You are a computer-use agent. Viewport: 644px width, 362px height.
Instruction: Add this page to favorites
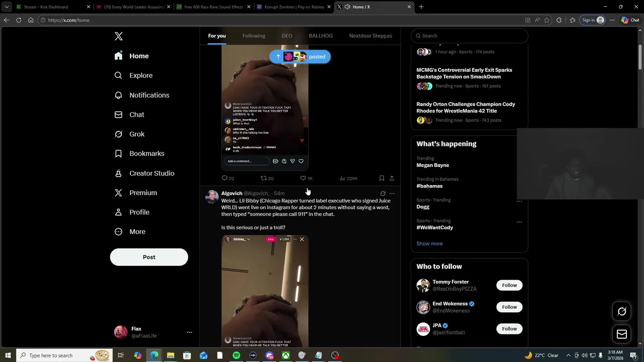click(547, 20)
